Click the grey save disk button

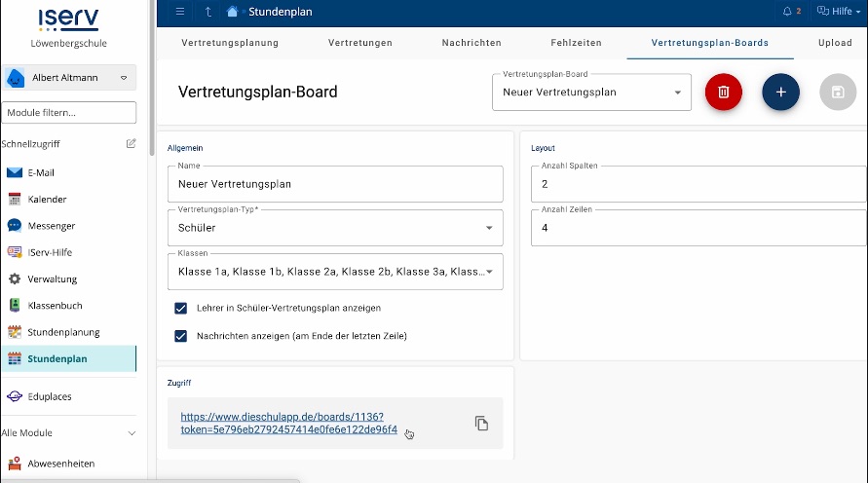click(x=838, y=92)
